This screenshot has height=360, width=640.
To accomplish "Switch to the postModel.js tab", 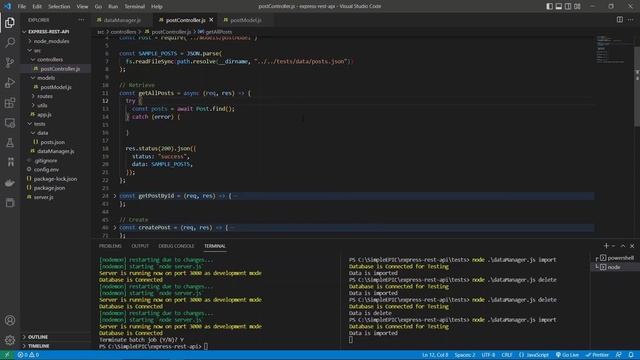I will click(x=245, y=20).
